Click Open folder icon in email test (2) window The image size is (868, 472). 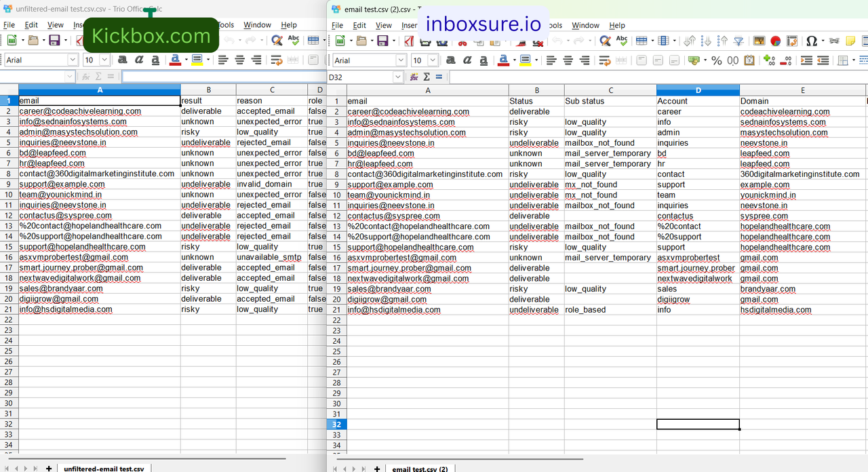[x=361, y=41]
